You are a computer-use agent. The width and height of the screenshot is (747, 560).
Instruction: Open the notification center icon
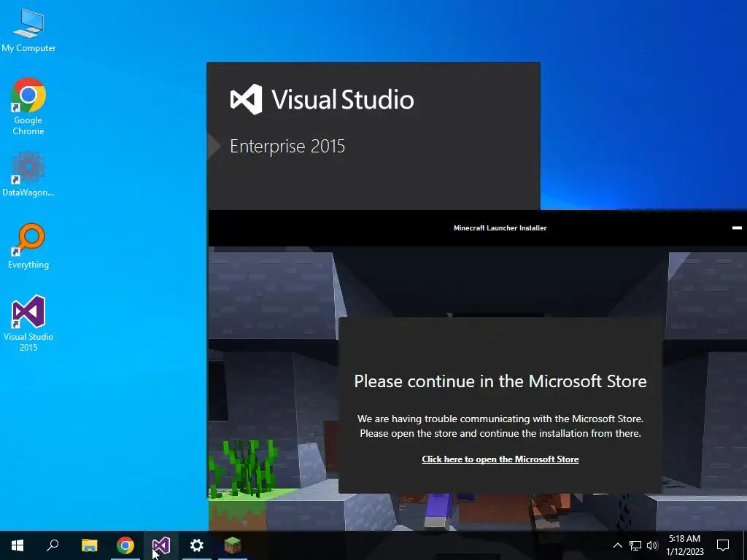(x=723, y=545)
